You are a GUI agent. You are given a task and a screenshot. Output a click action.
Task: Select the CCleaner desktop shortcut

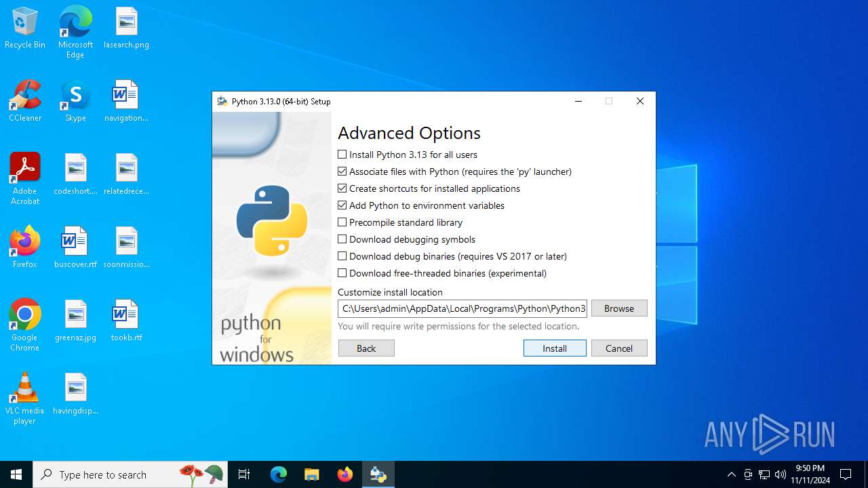[25, 102]
